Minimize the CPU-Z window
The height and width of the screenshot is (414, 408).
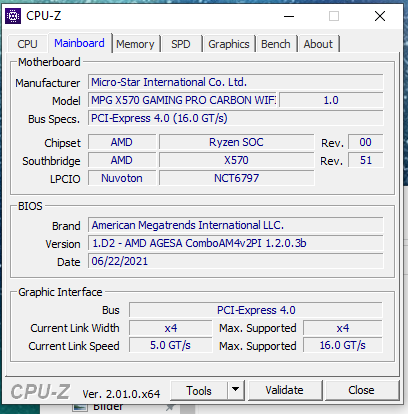pyautogui.click(x=289, y=16)
